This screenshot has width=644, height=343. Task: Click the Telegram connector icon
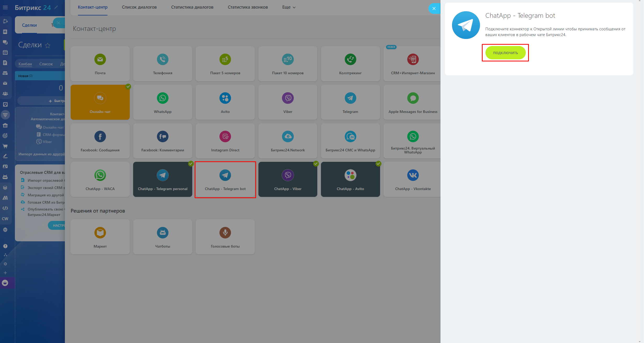coord(350,98)
